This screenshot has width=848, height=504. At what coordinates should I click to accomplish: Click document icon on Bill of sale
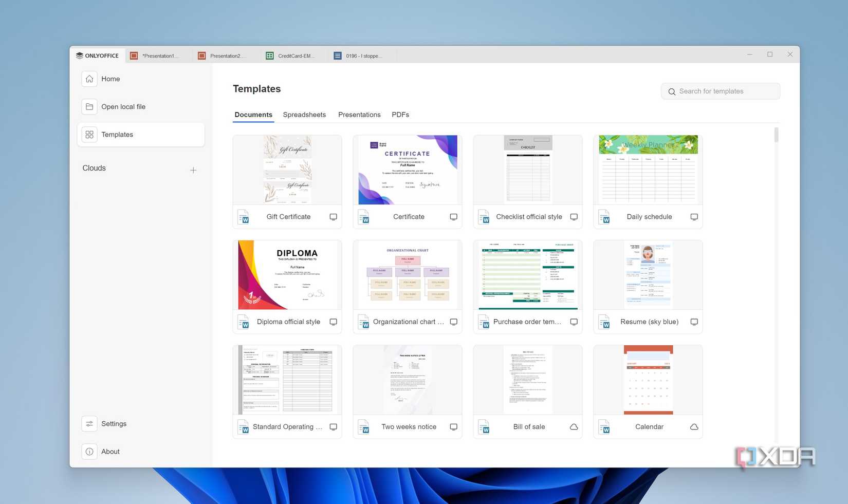484,426
